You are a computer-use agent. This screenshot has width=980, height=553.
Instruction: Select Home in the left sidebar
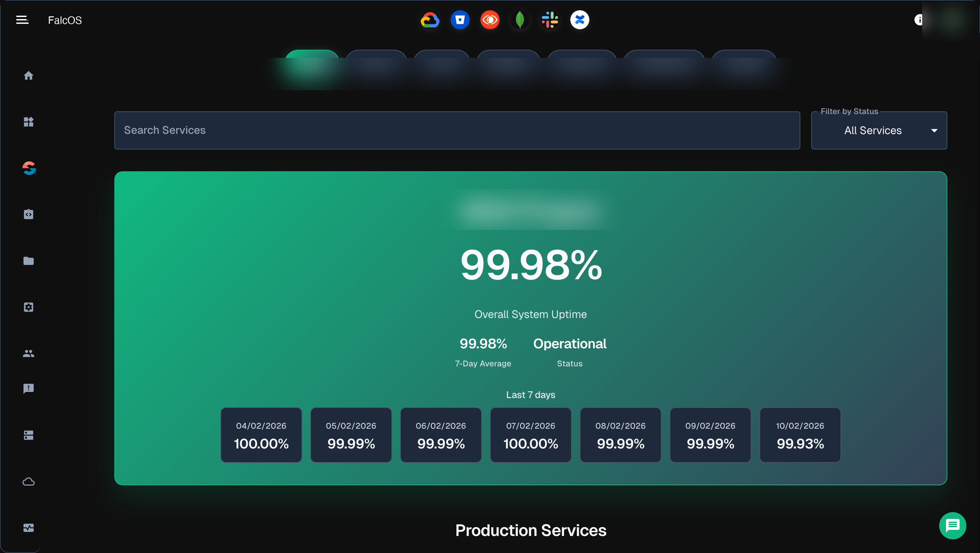[29, 75]
